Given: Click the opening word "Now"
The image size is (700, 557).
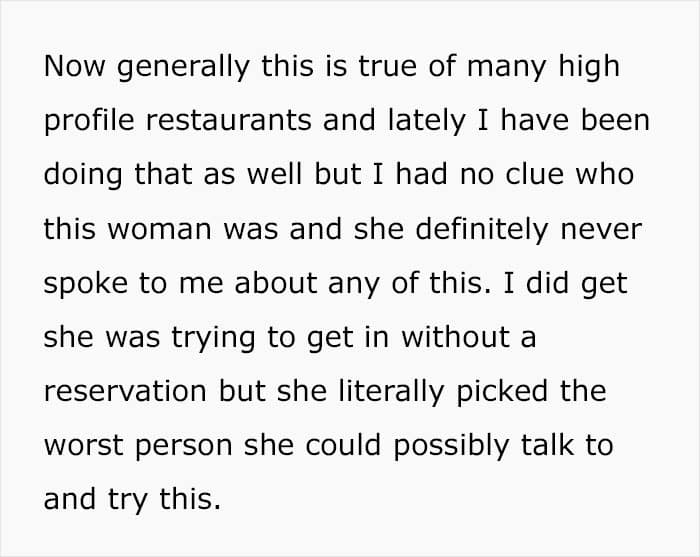Looking at the screenshot, I should 75,66.
